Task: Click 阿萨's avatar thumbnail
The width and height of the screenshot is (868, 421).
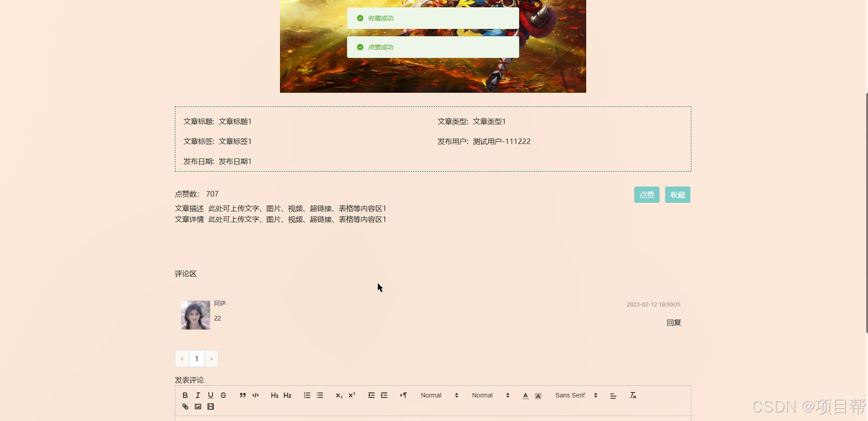Action: point(196,315)
